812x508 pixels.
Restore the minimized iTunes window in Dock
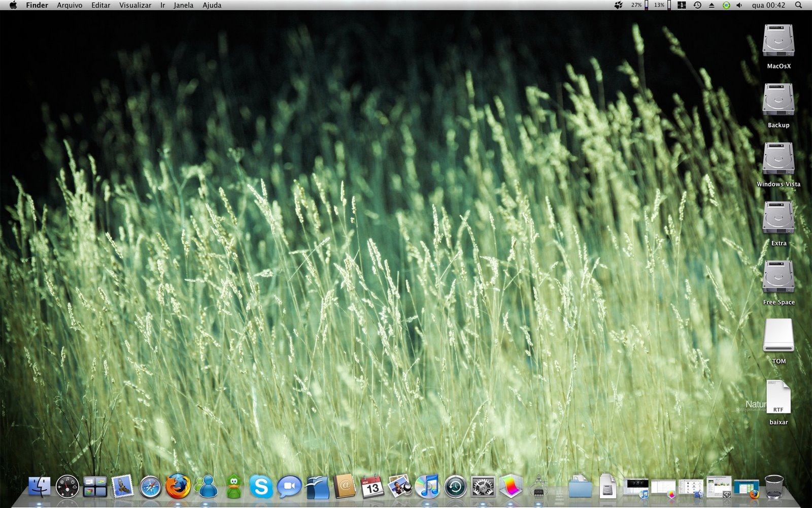[635, 488]
